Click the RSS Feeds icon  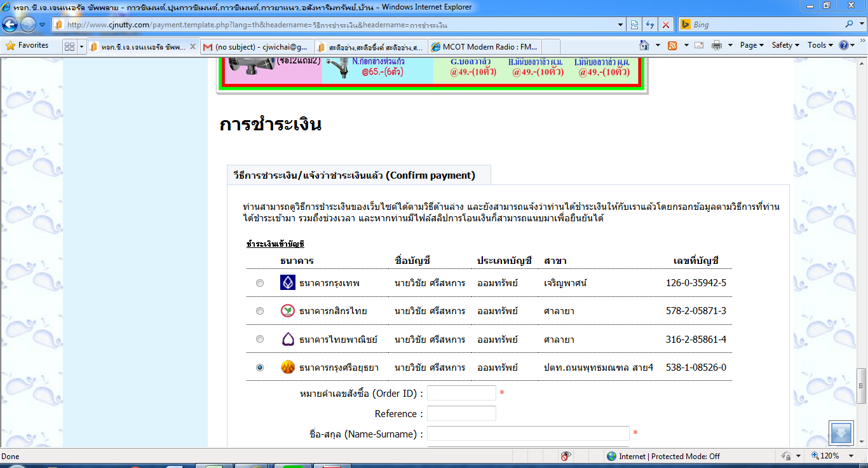tap(672, 45)
